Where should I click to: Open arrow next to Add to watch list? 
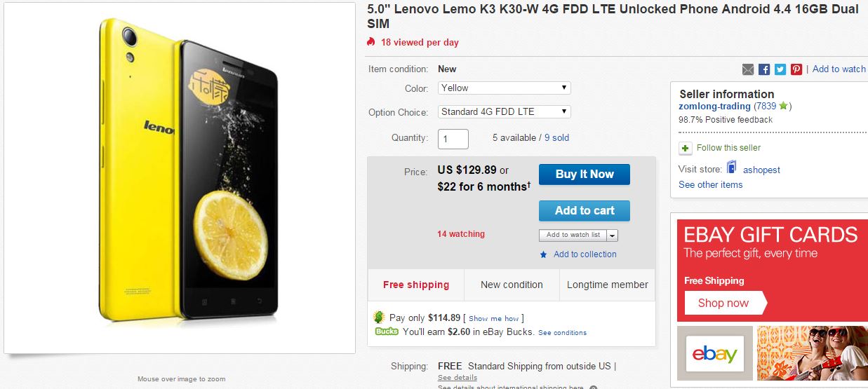click(x=613, y=236)
